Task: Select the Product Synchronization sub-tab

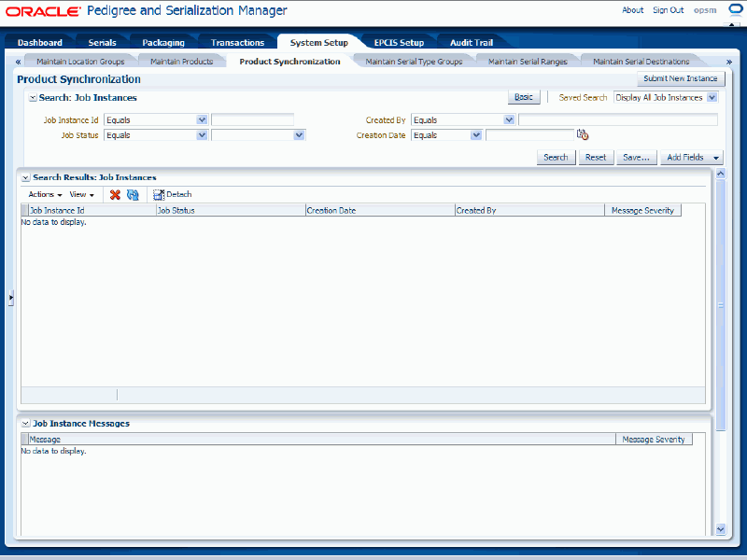Action: (x=289, y=62)
